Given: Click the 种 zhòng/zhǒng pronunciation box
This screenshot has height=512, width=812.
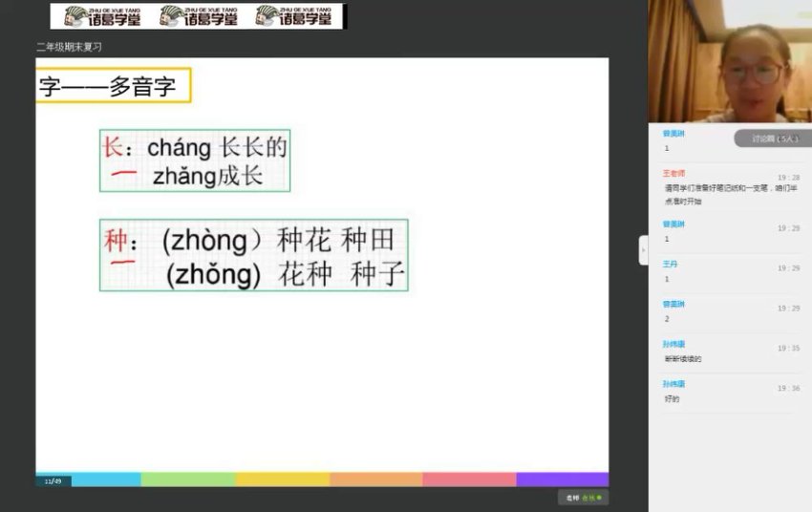Looking at the screenshot, I should point(254,255).
